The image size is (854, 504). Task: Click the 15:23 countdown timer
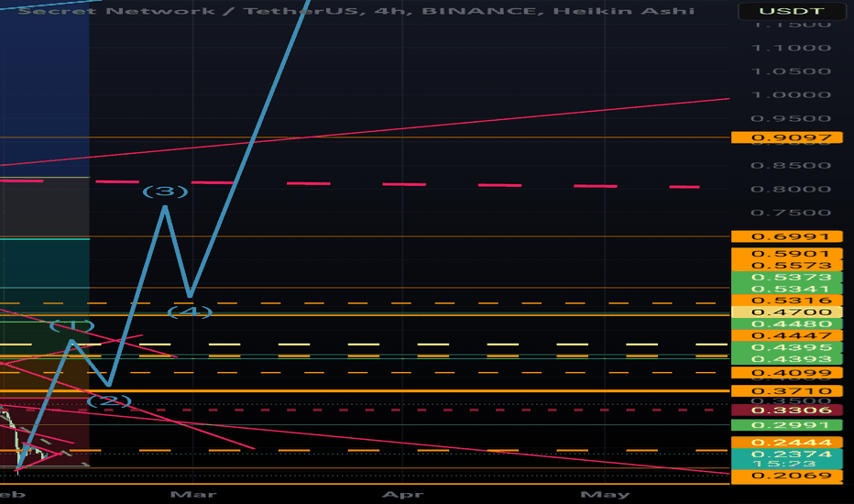784,464
